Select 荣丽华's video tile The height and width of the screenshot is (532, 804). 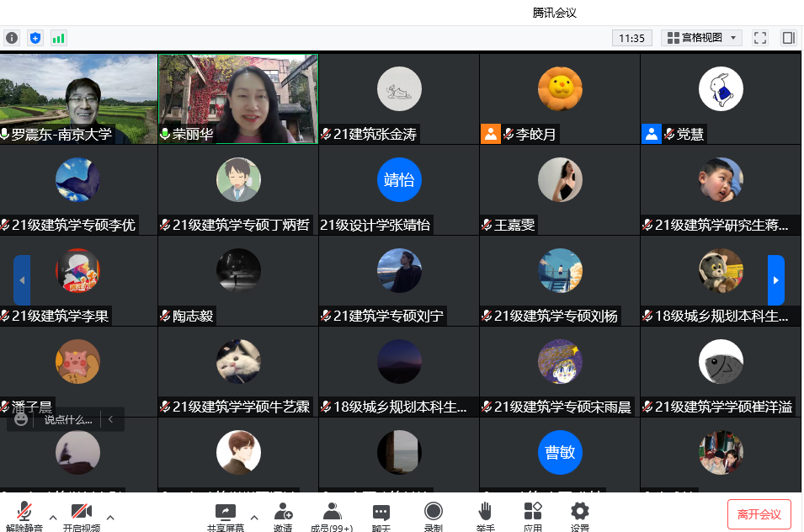click(x=238, y=99)
